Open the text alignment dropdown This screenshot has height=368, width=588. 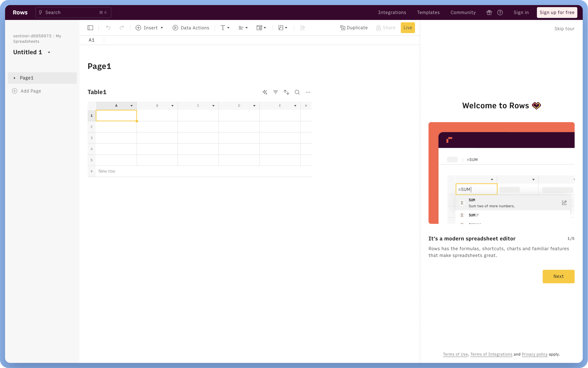[x=243, y=28]
